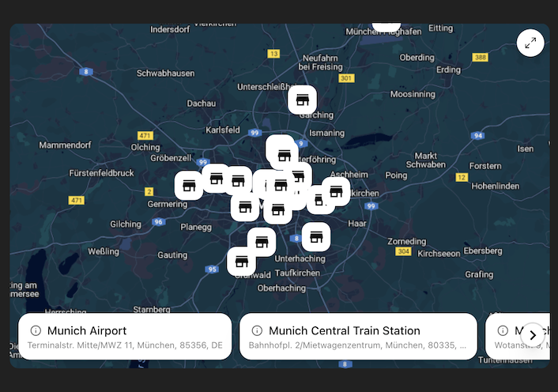Select the easternmost store marker near Feldkirchen
This screenshot has width=558, height=392.
click(336, 191)
